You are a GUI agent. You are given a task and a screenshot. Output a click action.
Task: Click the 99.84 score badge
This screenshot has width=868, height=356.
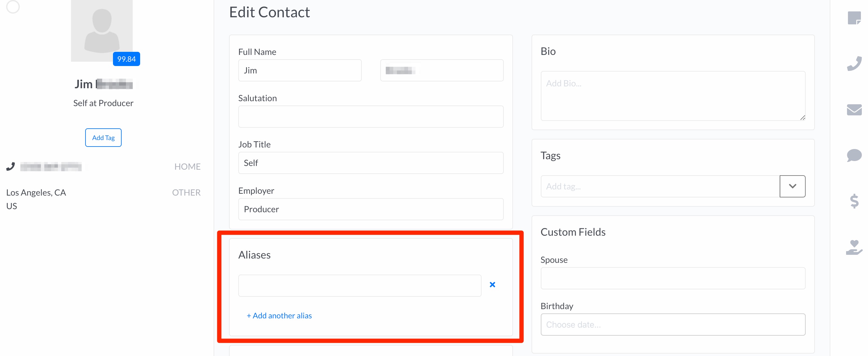126,59
